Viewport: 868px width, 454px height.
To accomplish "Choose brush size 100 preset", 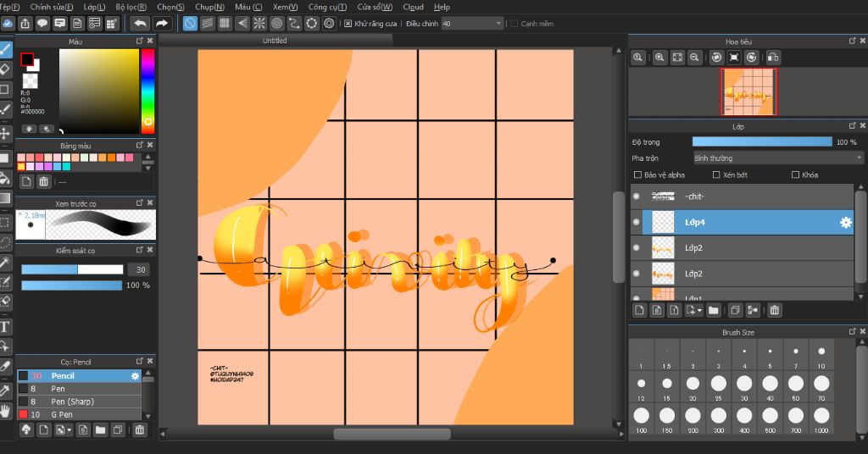I will point(641,418).
